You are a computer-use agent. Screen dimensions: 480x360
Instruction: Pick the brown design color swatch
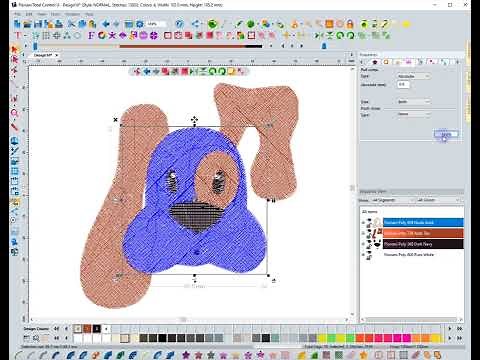(87, 329)
